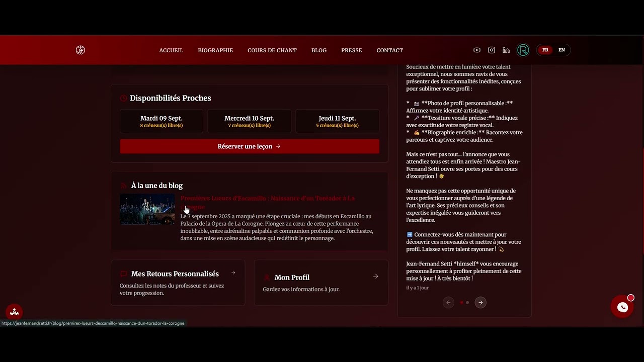644x362 pixels.
Task: Go to next announcement with right arrow
Action: pos(480,302)
